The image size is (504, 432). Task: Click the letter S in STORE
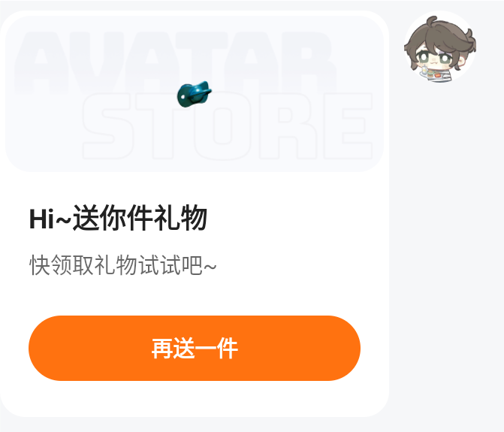(x=107, y=126)
